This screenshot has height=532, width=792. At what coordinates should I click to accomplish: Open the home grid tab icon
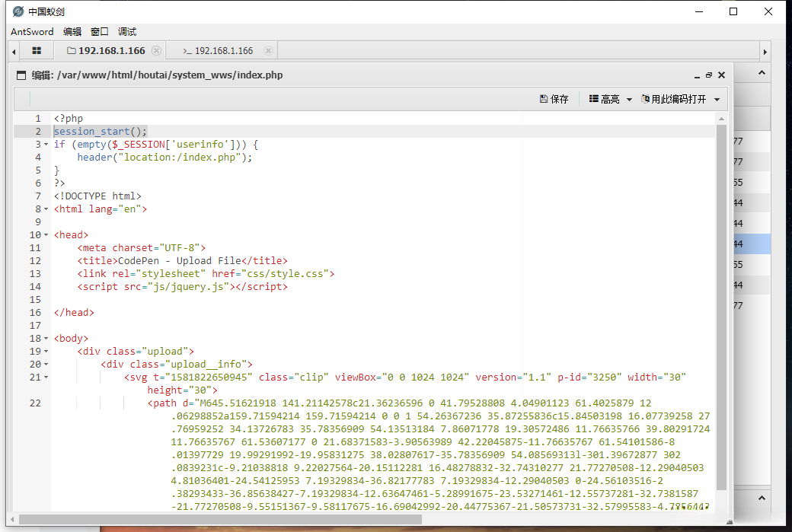37,50
